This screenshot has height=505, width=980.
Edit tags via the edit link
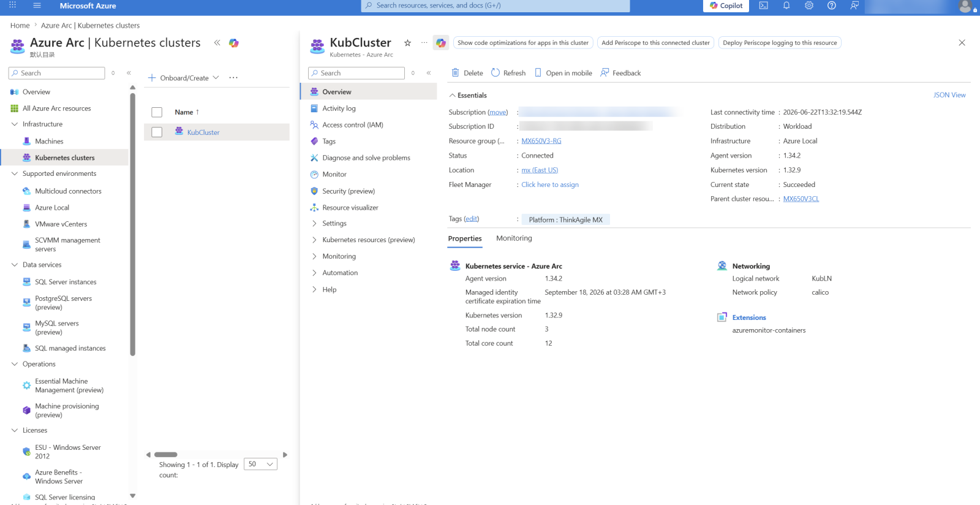pos(471,219)
